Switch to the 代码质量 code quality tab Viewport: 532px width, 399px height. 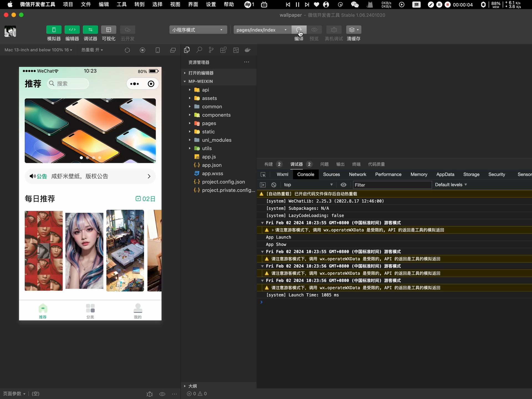pyautogui.click(x=376, y=164)
